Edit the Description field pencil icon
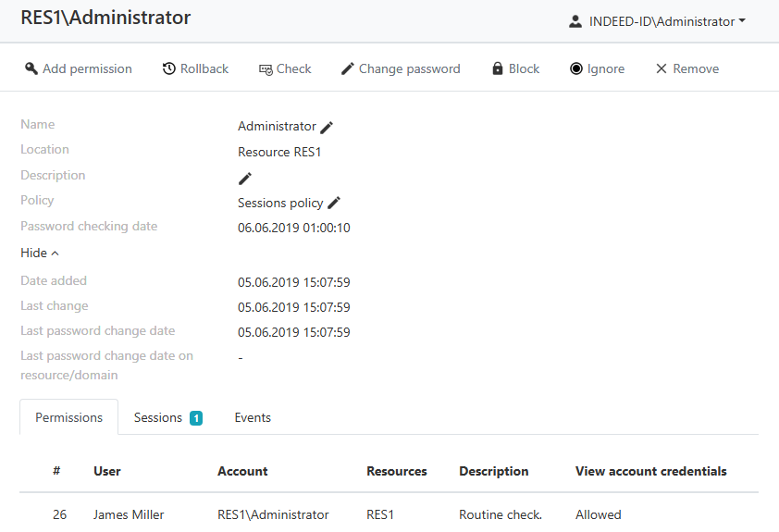 (245, 179)
